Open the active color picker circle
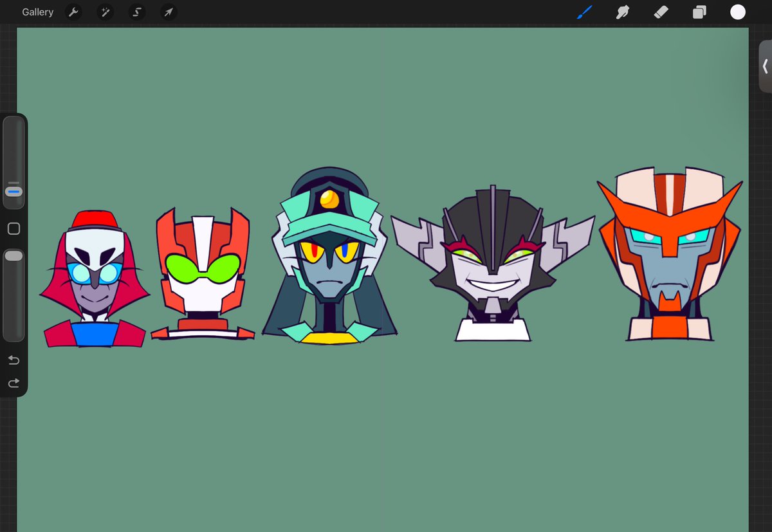The height and width of the screenshot is (532, 772). point(738,12)
